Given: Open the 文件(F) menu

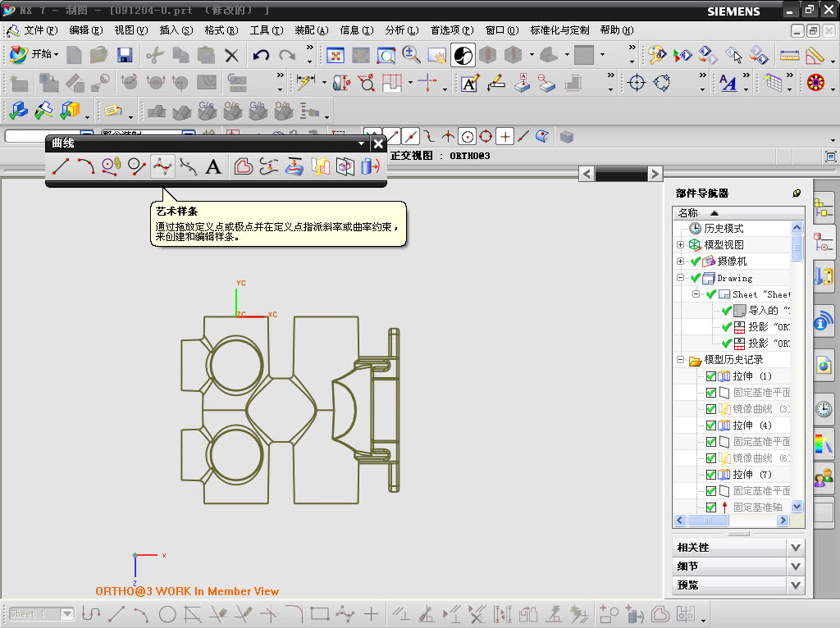Looking at the screenshot, I should point(40,30).
